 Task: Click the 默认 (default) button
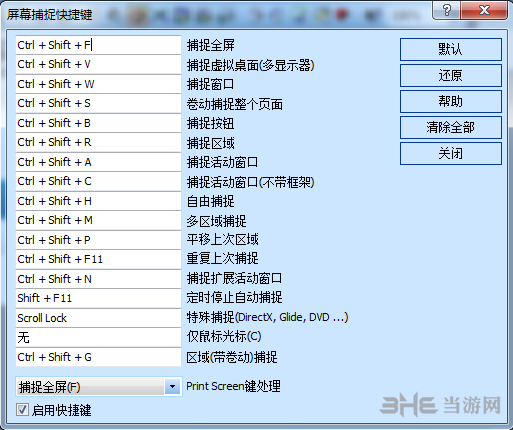(451, 49)
